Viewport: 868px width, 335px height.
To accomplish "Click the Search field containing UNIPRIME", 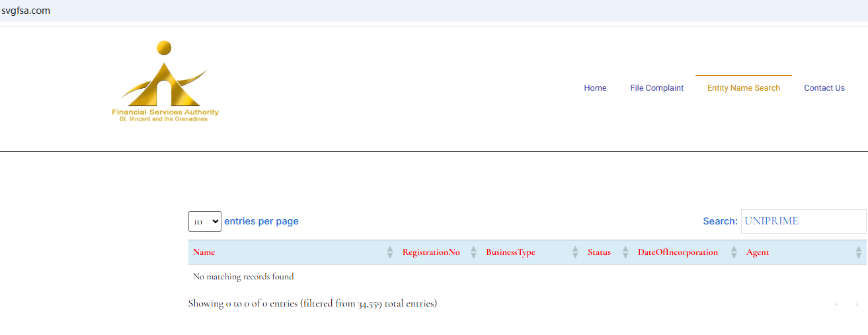I will (803, 221).
